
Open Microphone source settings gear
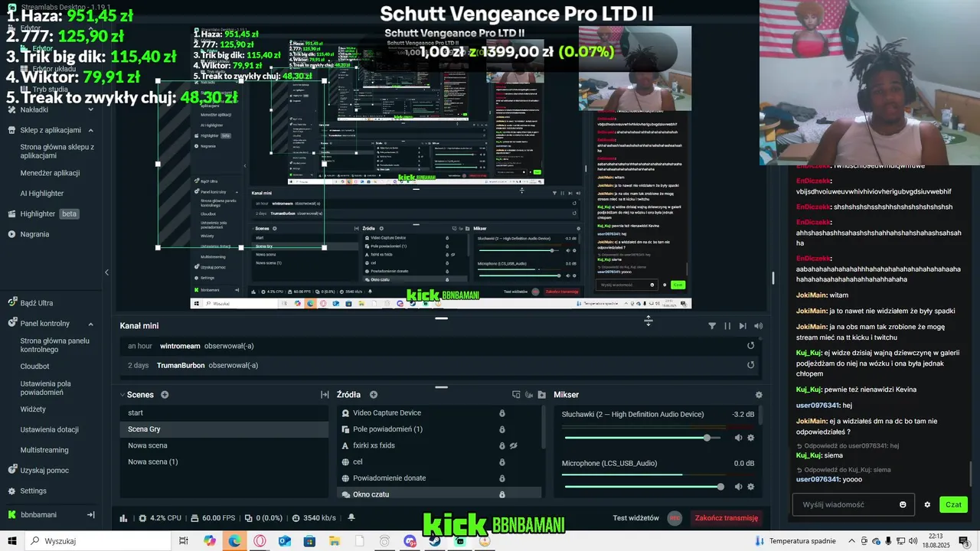(x=751, y=487)
